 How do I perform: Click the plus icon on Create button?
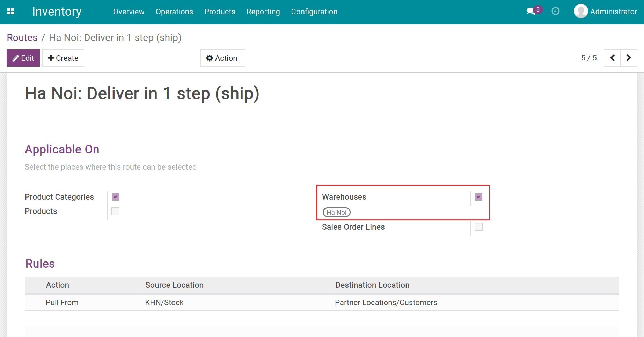tap(51, 58)
